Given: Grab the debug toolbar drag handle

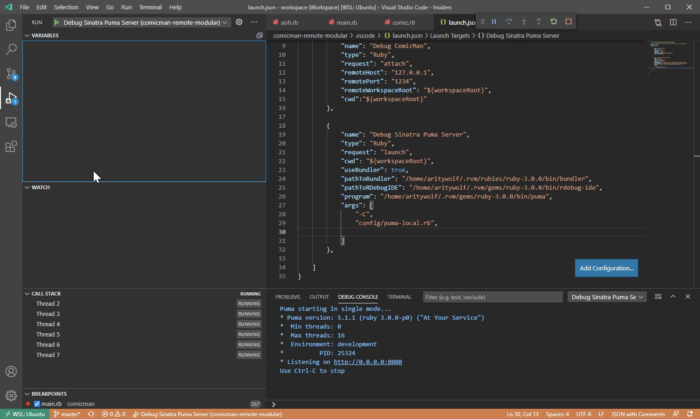Looking at the screenshot, I should click(x=483, y=21).
